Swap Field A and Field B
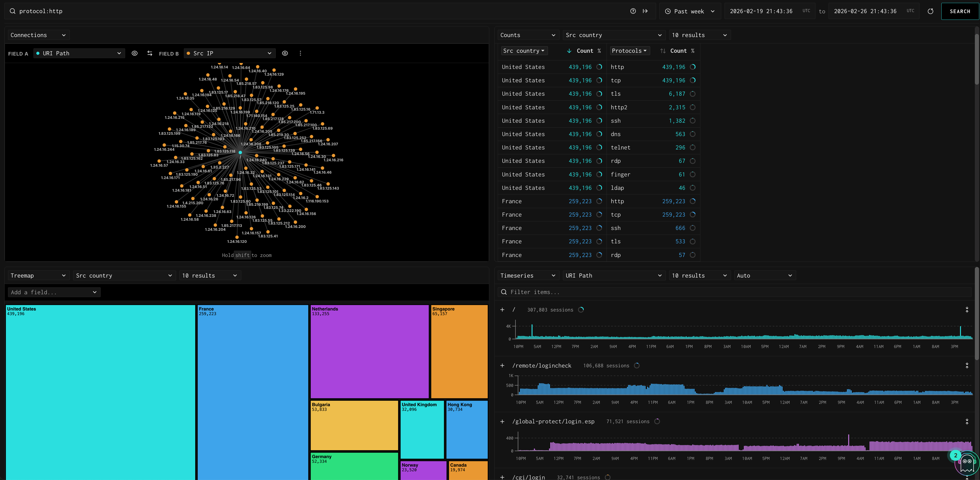980x480 pixels. point(150,54)
